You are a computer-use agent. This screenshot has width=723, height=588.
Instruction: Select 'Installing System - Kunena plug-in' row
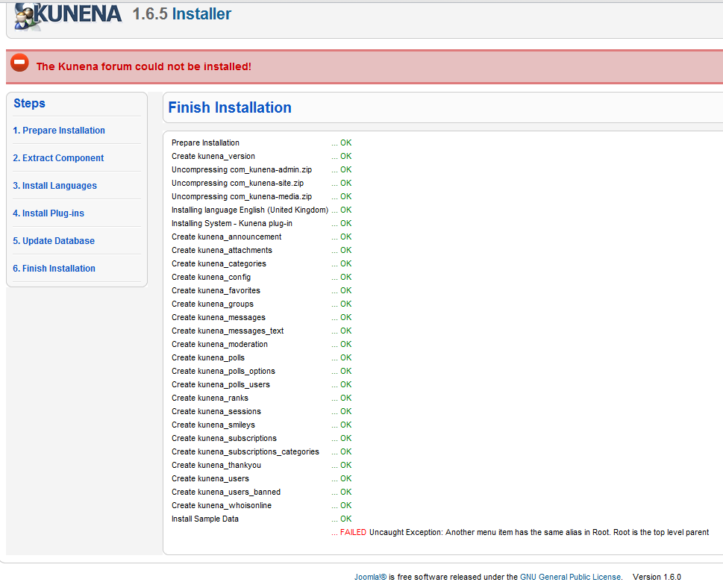pyautogui.click(x=261, y=223)
